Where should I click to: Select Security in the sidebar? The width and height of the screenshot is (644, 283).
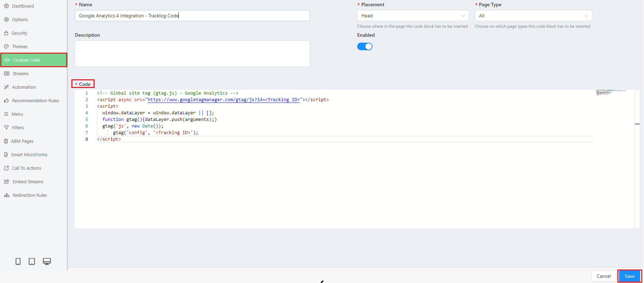pos(34,33)
